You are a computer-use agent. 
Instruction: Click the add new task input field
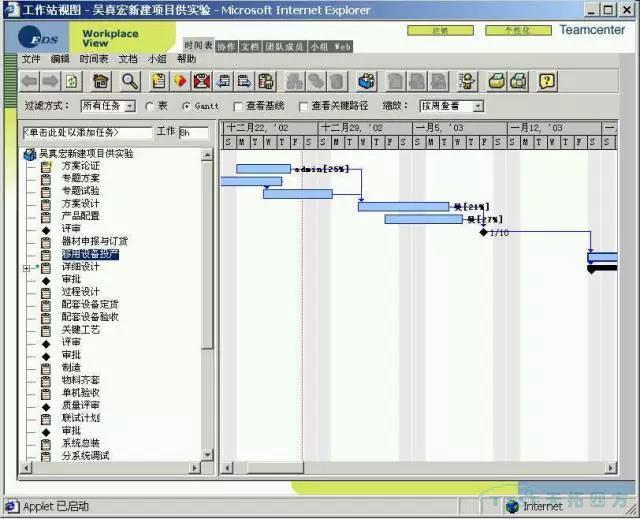[x=85, y=132]
